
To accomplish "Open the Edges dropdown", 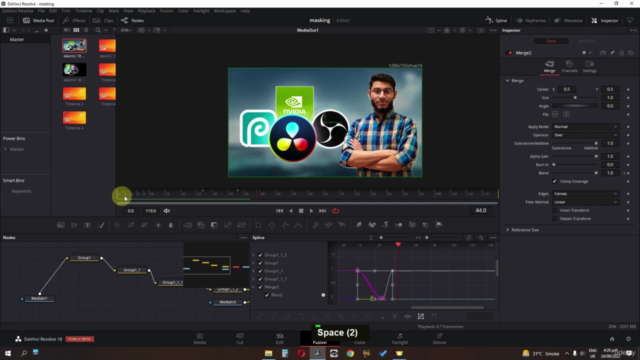I will pyautogui.click(x=585, y=193).
